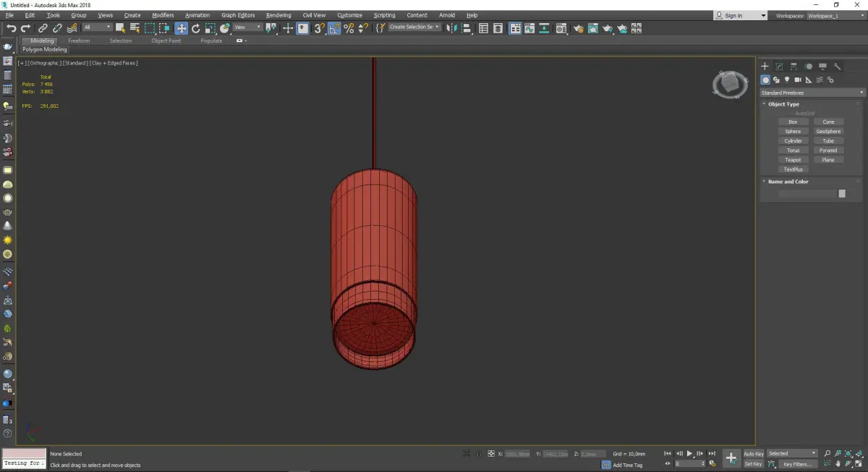Toggle Scene Explorer toolbar icon
This screenshot has width=868, height=472.
pyautogui.click(x=483, y=28)
